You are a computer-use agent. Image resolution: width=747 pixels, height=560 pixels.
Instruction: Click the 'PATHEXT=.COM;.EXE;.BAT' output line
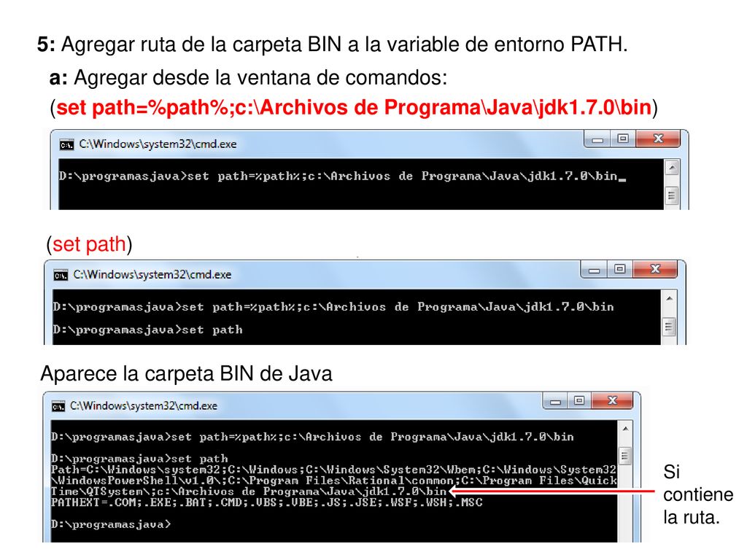pos(267,502)
